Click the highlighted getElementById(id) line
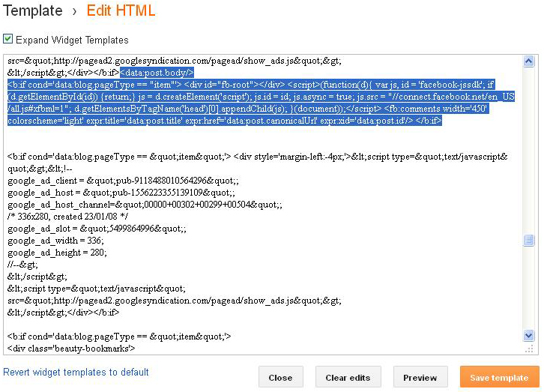 pos(261,97)
